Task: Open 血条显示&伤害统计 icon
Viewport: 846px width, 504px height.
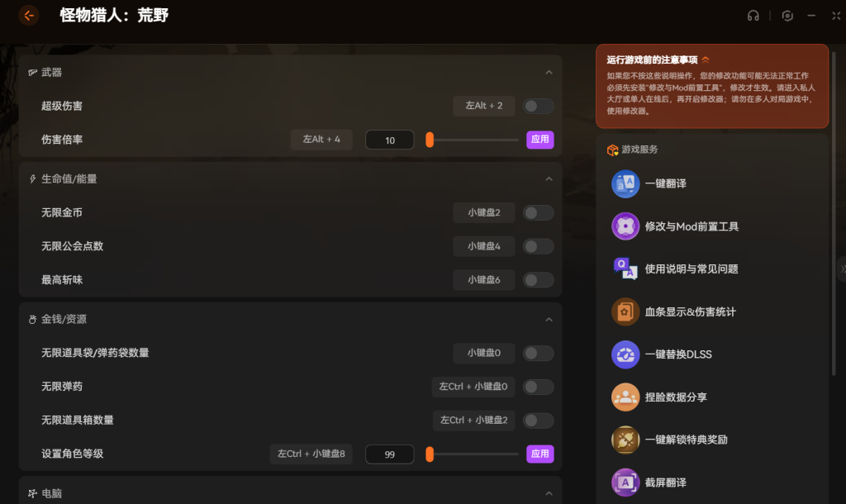Action: (x=625, y=311)
